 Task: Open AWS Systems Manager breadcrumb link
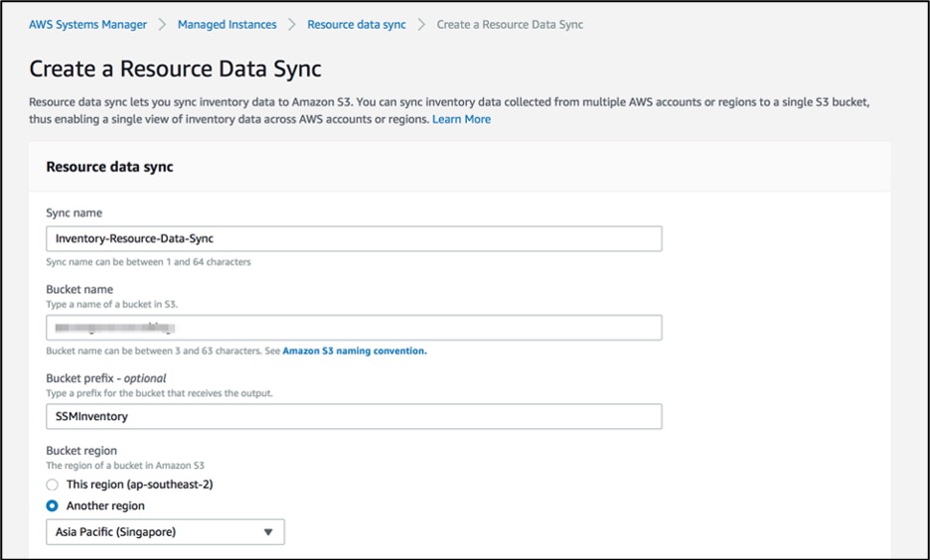coord(87,25)
